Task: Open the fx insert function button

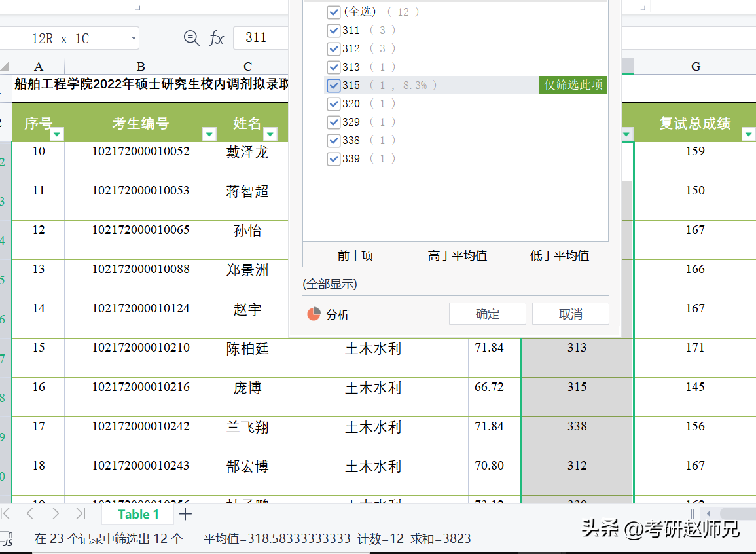Action: click(217, 37)
